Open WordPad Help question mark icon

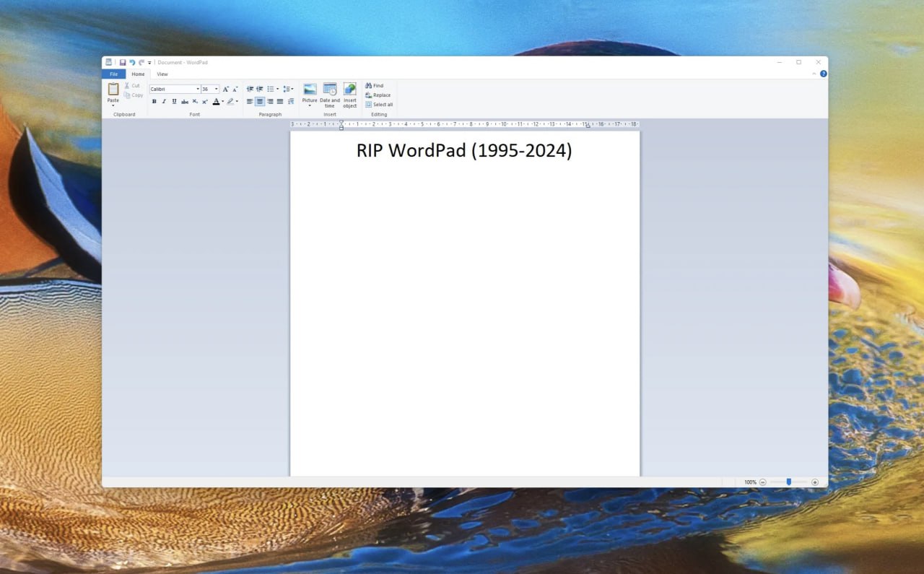coord(824,74)
